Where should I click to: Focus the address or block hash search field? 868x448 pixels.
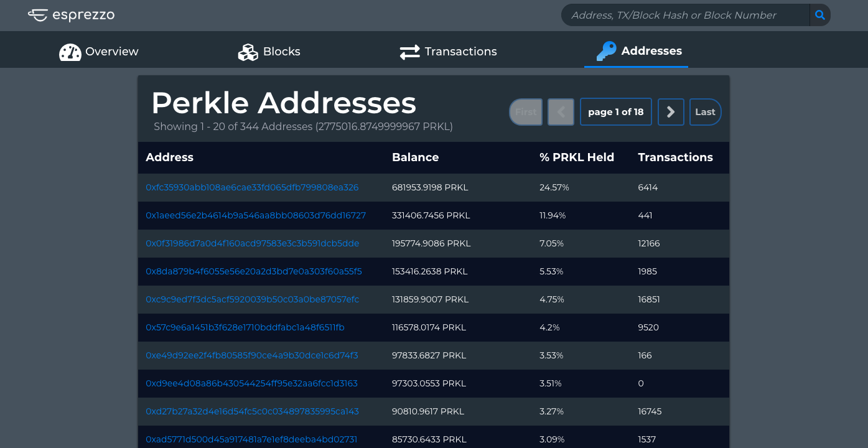tap(685, 15)
